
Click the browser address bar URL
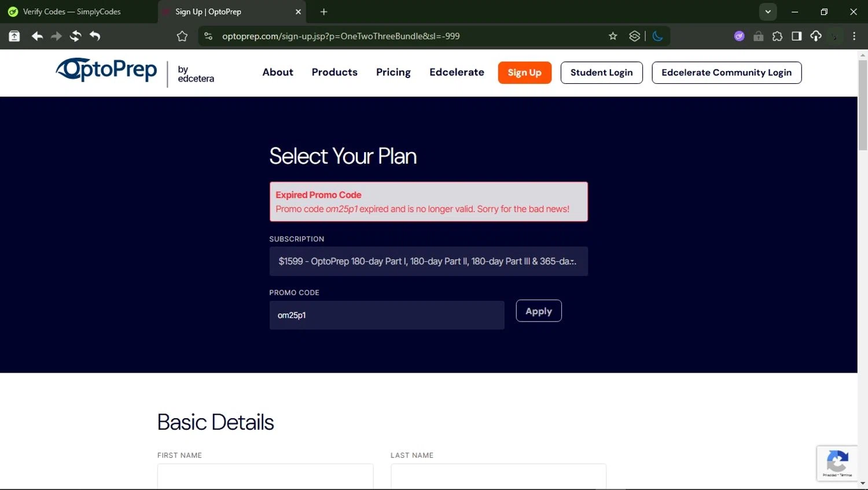pos(341,36)
